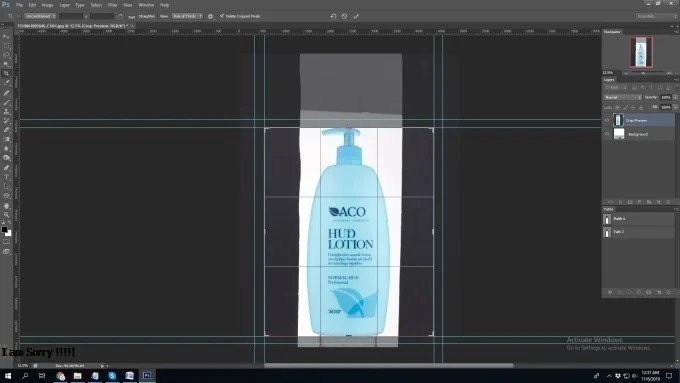Select Path 1 in Paths panel

pyautogui.click(x=638, y=219)
